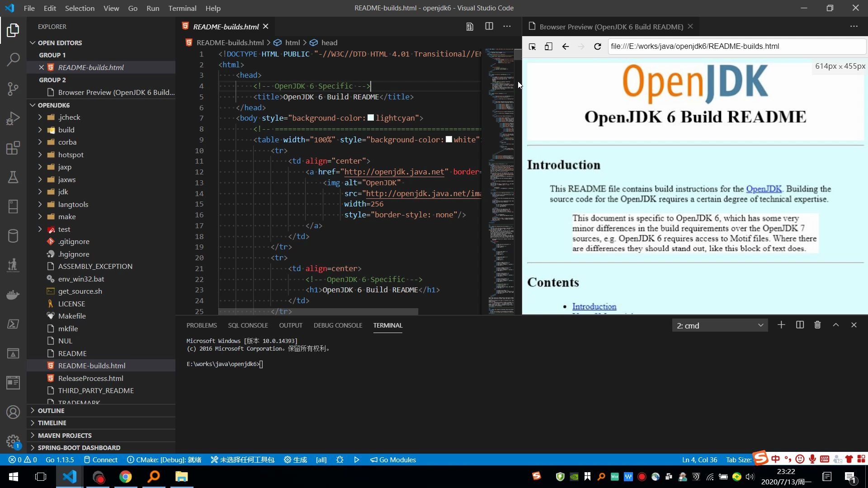
Task: Launch Google Chrome from the taskbar
Action: (126, 476)
